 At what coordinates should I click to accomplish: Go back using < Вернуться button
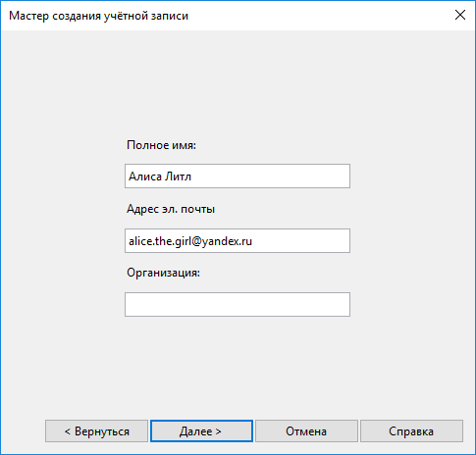[x=97, y=431]
